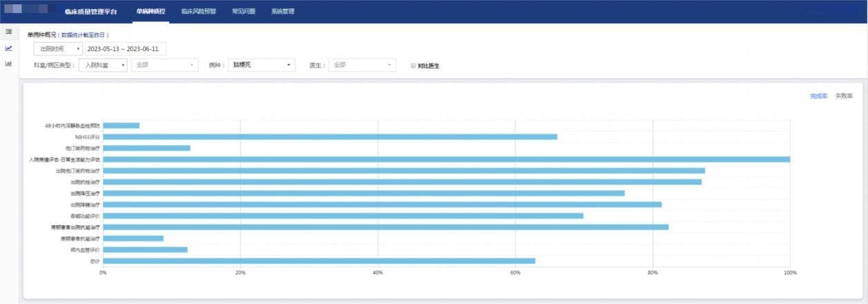Click the 颅内血管评价 bar
This screenshot has width=868, height=304.
[x=146, y=249]
